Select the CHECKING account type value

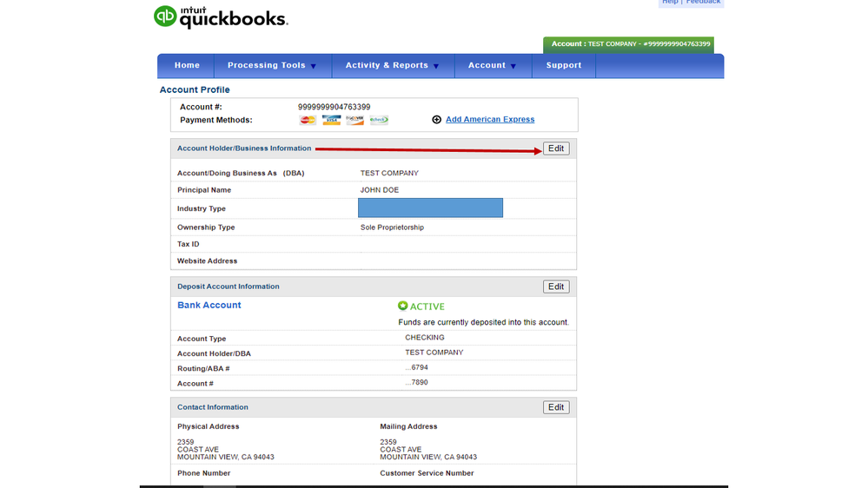point(425,338)
